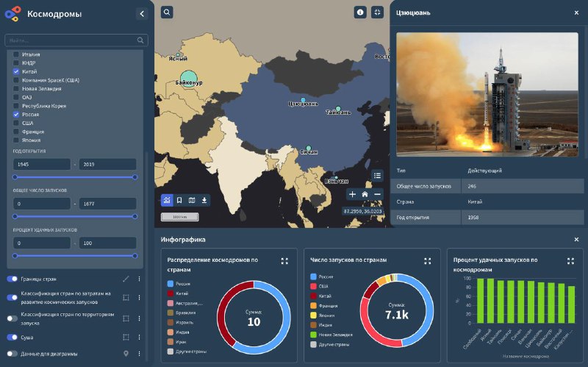Viewport: 588px width, 367px height.
Task: Expand the Число запусков по странам chart
Action: pos(428,261)
